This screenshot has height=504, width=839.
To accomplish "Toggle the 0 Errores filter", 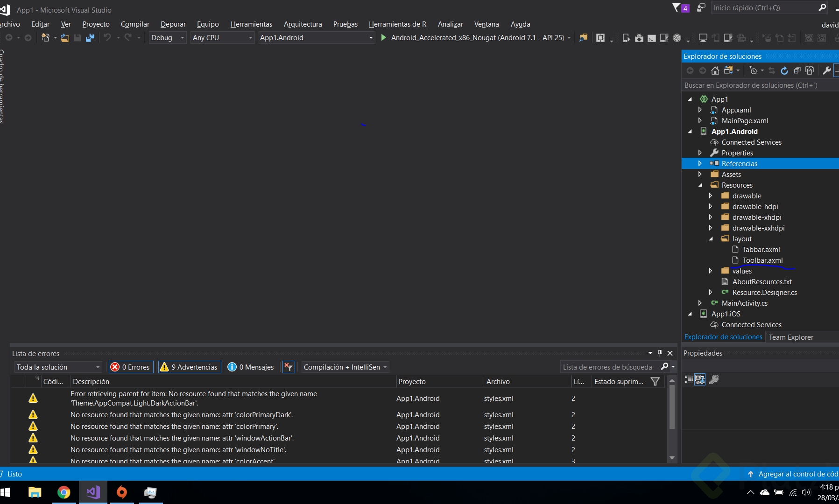I will (131, 367).
